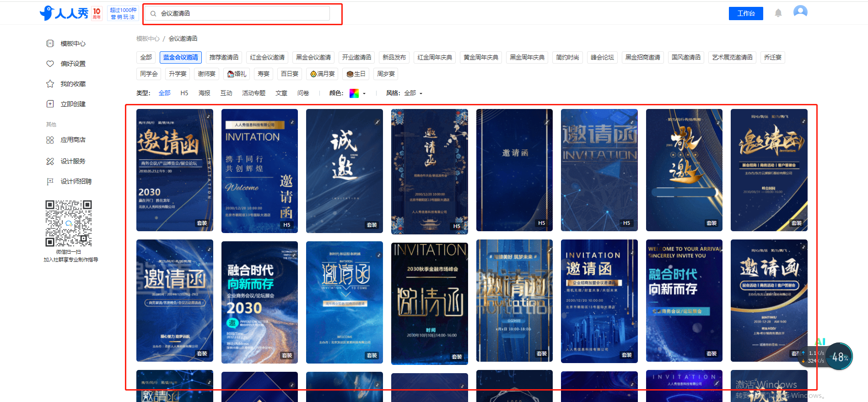Screen dimensions: 868x402
Task: Expand the 风格 全部 dropdown
Action: pos(413,93)
